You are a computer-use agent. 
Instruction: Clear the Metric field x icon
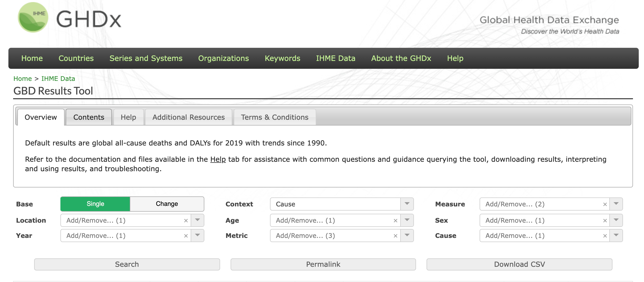[x=395, y=236]
